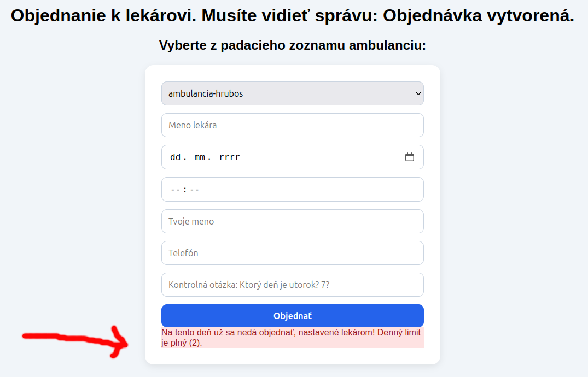Click the Kontrolná otázka input
The width and height of the screenshot is (588, 377).
(293, 285)
